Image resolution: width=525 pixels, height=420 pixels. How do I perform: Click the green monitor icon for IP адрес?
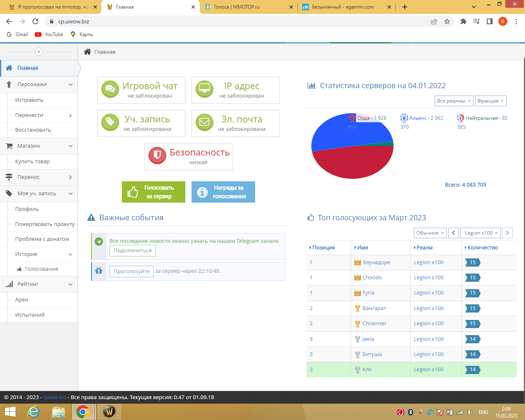(x=204, y=89)
